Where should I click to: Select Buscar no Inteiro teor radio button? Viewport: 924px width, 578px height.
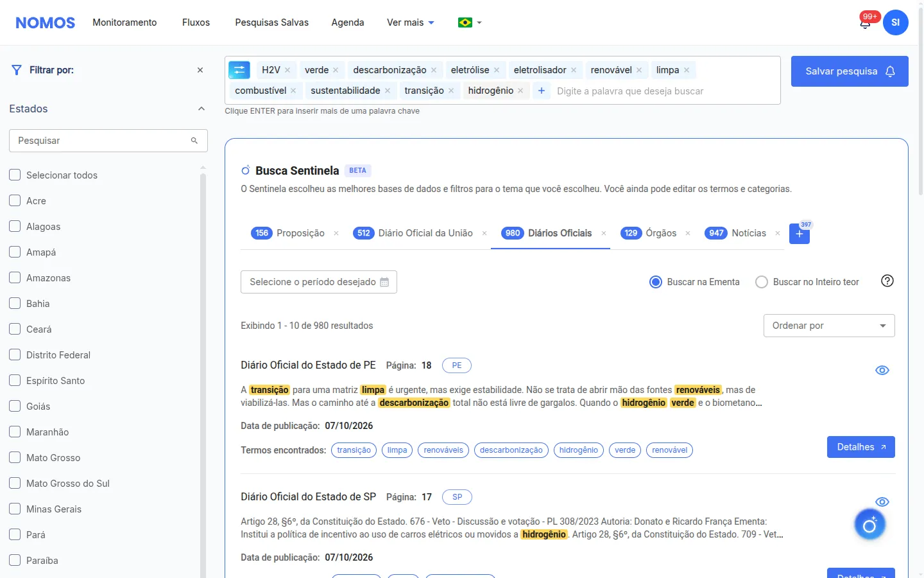point(762,282)
